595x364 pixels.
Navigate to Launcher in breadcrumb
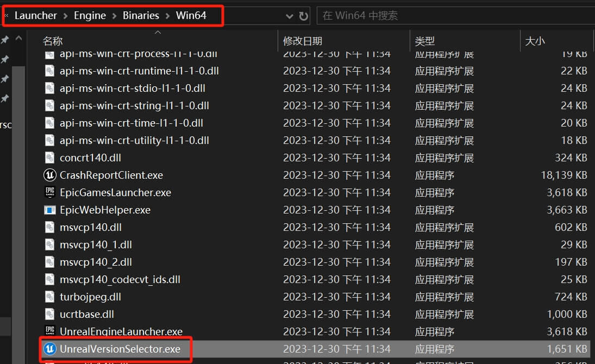36,16
